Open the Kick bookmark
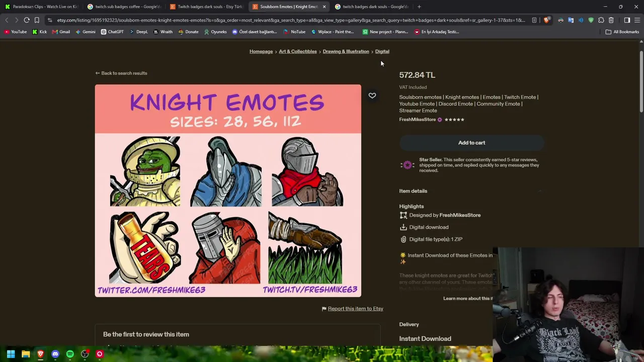 point(39,32)
